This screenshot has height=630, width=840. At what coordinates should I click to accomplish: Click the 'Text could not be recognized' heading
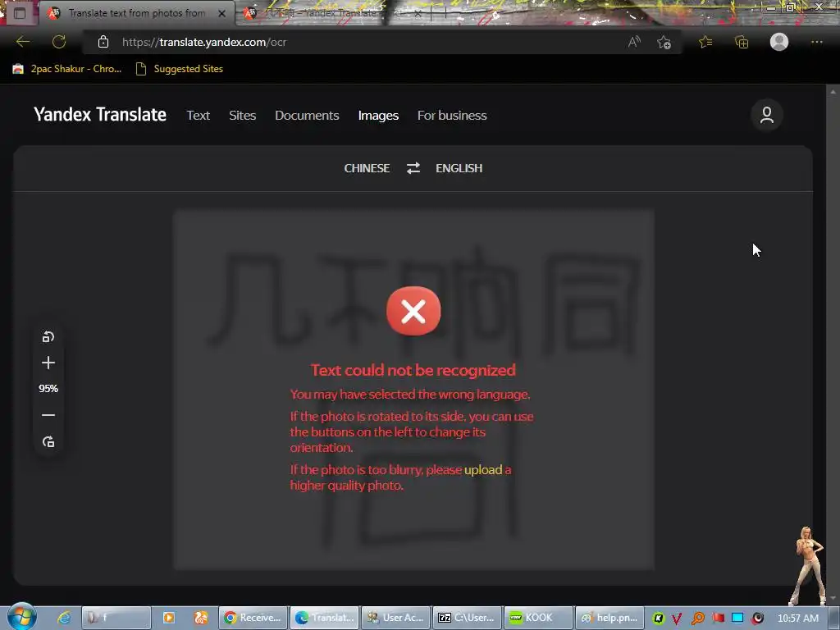[x=413, y=370]
